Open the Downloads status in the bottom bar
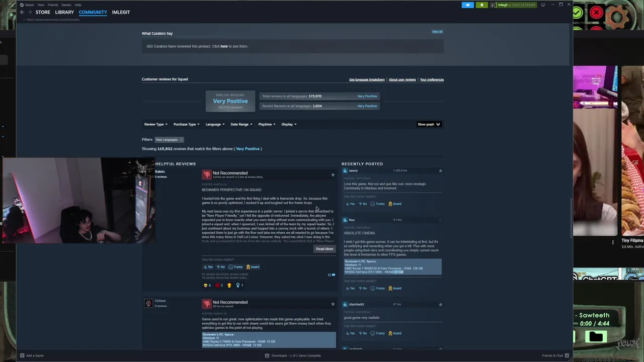Screen dimensions: 644x362 pos(293,355)
